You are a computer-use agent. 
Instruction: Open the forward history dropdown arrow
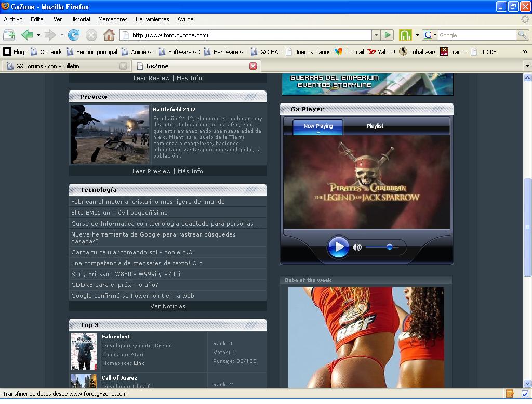click(x=61, y=35)
